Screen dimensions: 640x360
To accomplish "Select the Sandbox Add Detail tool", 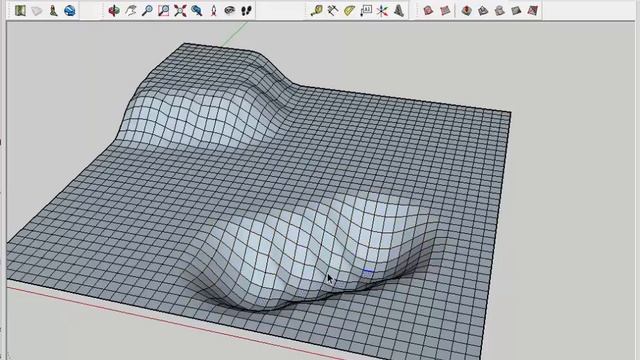I will click(x=516, y=10).
